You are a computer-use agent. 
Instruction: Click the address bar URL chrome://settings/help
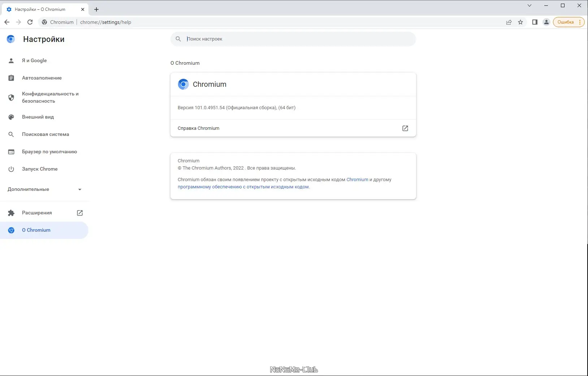pyautogui.click(x=105, y=22)
